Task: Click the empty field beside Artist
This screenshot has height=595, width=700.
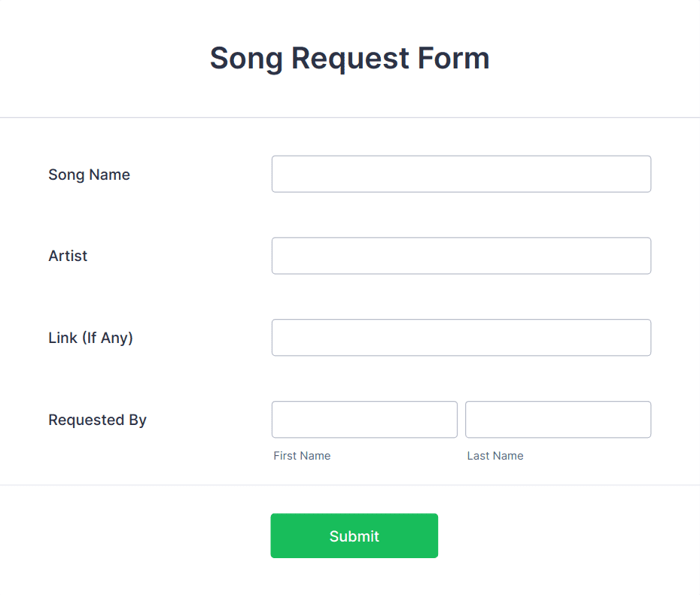Action: pos(461,256)
